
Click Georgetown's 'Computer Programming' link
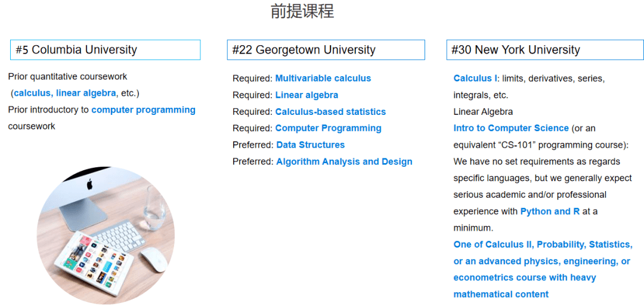(328, 128)
